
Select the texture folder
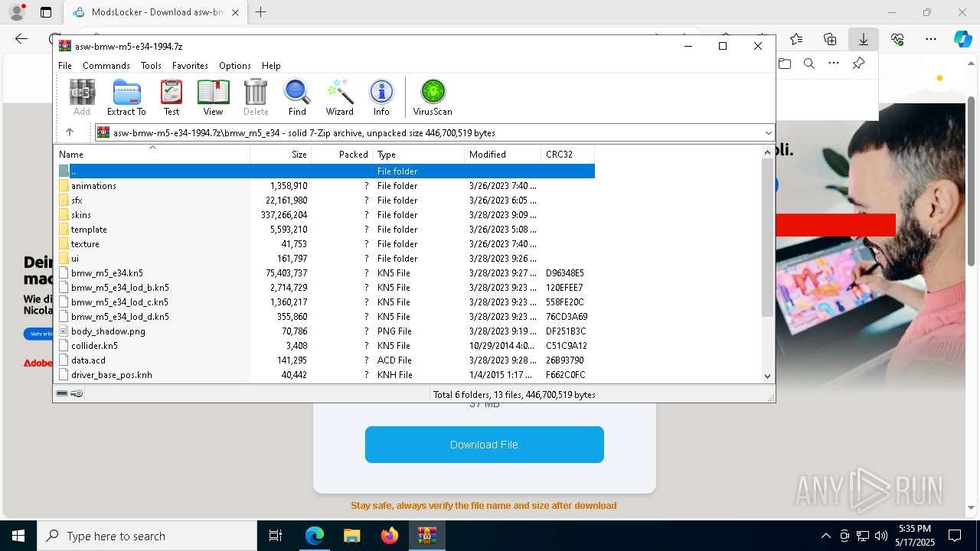(325, 243)
